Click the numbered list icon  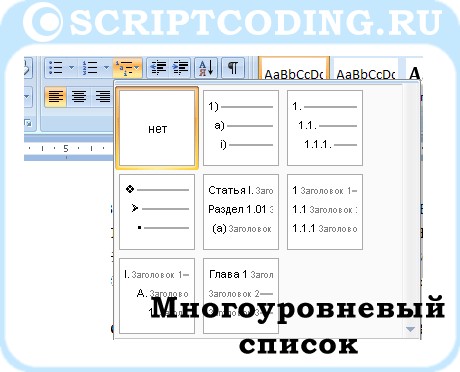pyautogui.click(x=90, y=68)
